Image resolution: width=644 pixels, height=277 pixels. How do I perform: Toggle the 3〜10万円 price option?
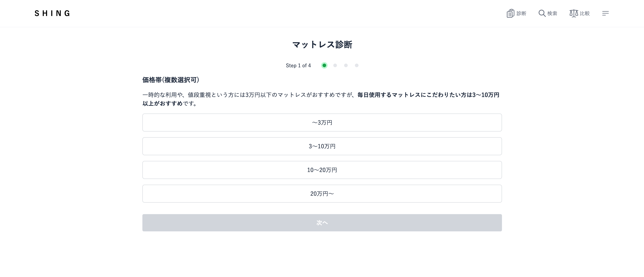click(322, 146)
